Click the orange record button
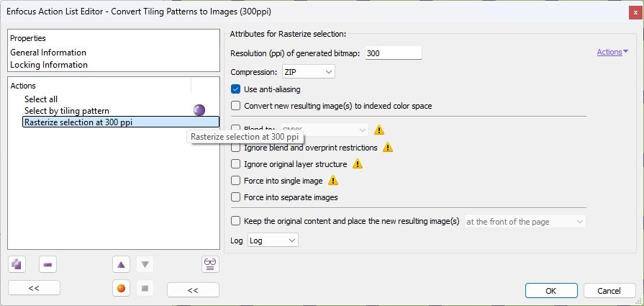This screenshot has height=306, width=644. click(121, 288)
